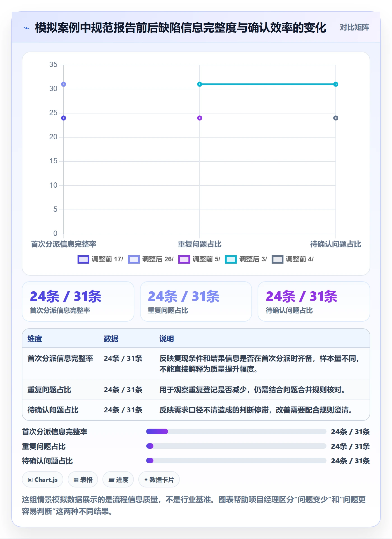Select the 首次分派信息完整率 data card
The height and width of the screenshot is (539, 392).
click(x=78, y=301)
